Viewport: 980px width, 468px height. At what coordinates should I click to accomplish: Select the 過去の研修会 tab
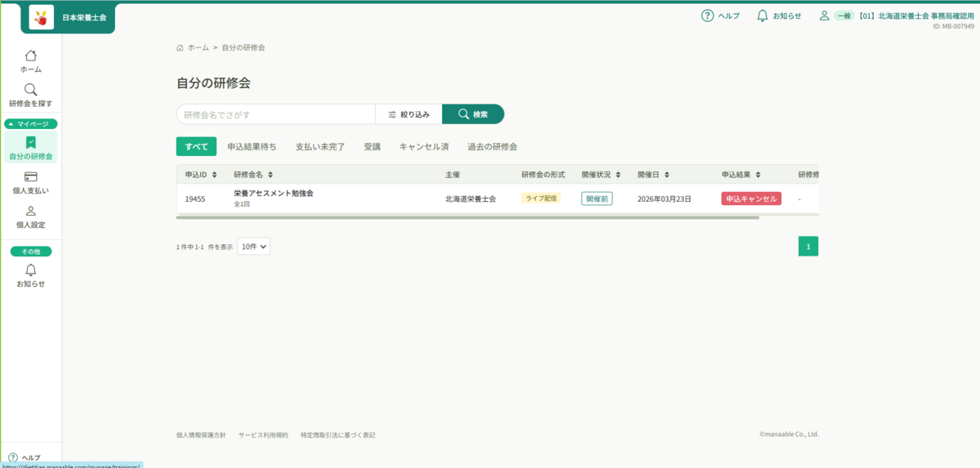[492, 147]
